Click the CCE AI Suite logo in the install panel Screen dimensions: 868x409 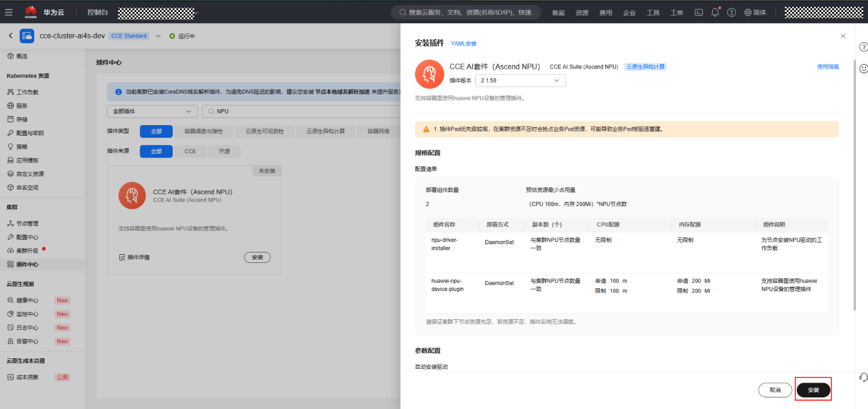429,74
